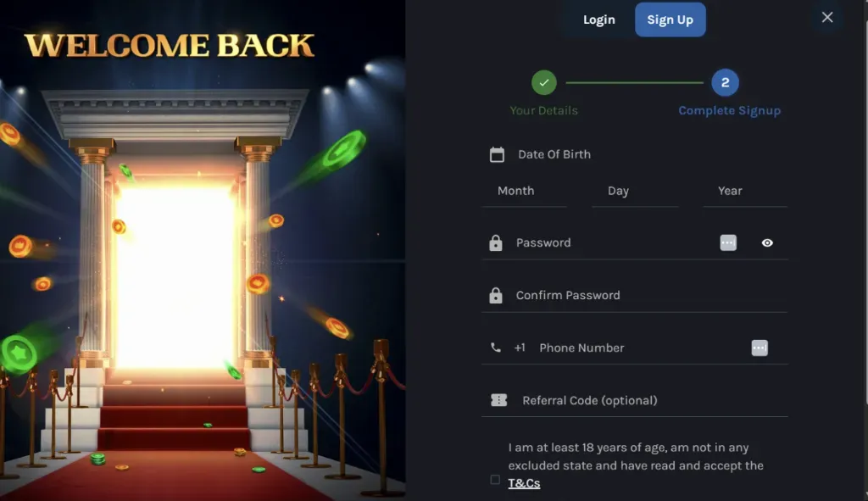
Task: Check the age and T&Cs agreement checkbox
Action: pos(495,480)
